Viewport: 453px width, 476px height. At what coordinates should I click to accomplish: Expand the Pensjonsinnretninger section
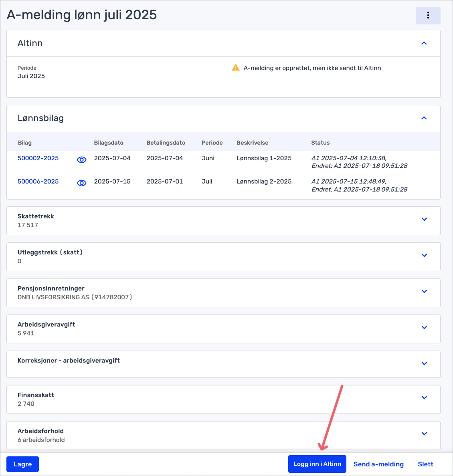[424, 291]
